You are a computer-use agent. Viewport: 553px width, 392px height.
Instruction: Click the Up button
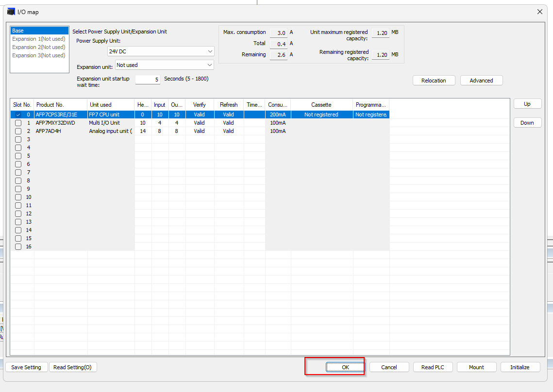527,104
